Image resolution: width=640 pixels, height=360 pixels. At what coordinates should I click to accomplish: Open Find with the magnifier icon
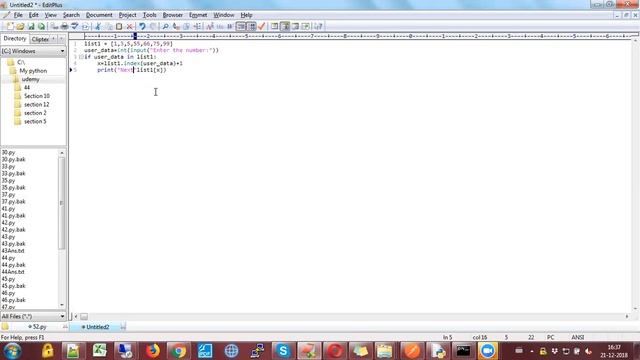(x=165, y=26)
